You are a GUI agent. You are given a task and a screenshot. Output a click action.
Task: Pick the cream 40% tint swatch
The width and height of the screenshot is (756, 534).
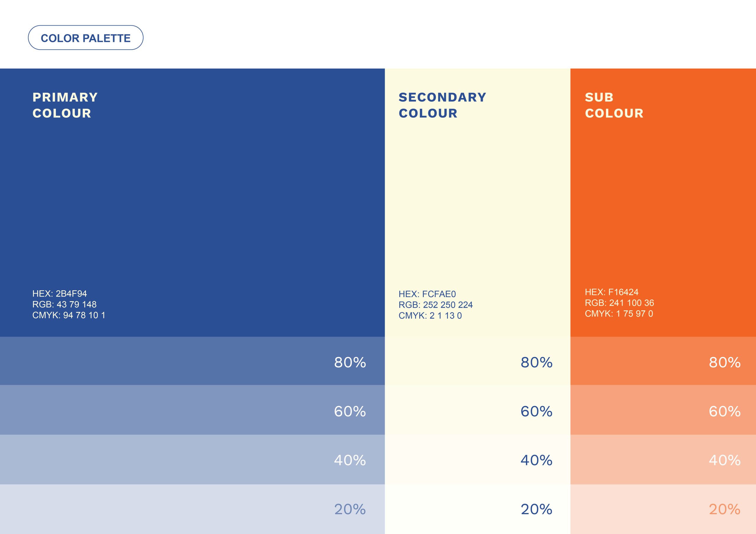point(478,459)
